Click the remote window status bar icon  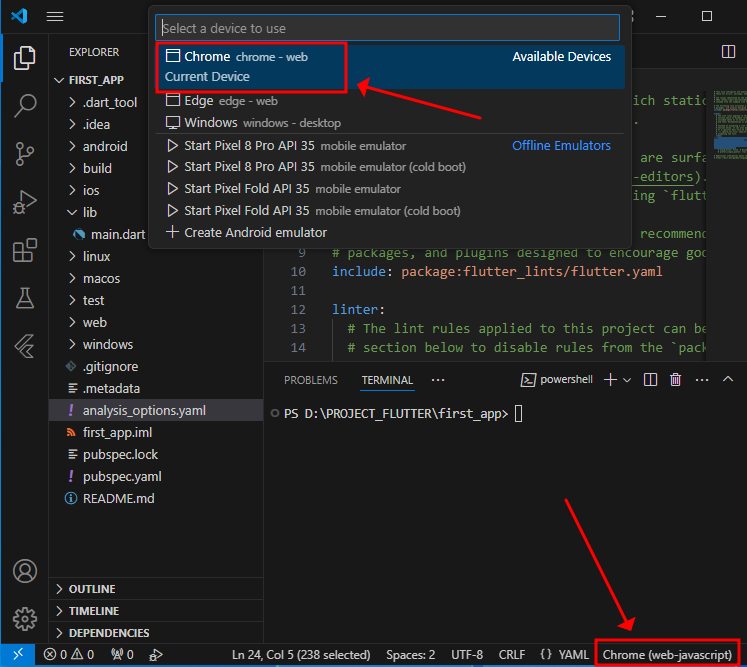tap(18, 655)
